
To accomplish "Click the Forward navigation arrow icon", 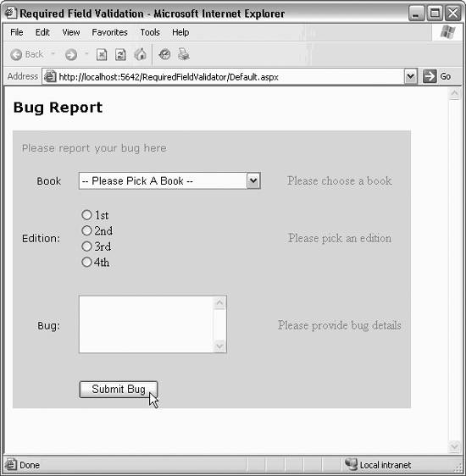I will click(x=71, y=55).
